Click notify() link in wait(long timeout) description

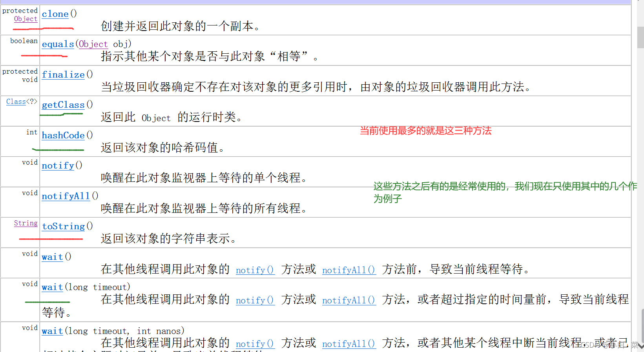255,300
